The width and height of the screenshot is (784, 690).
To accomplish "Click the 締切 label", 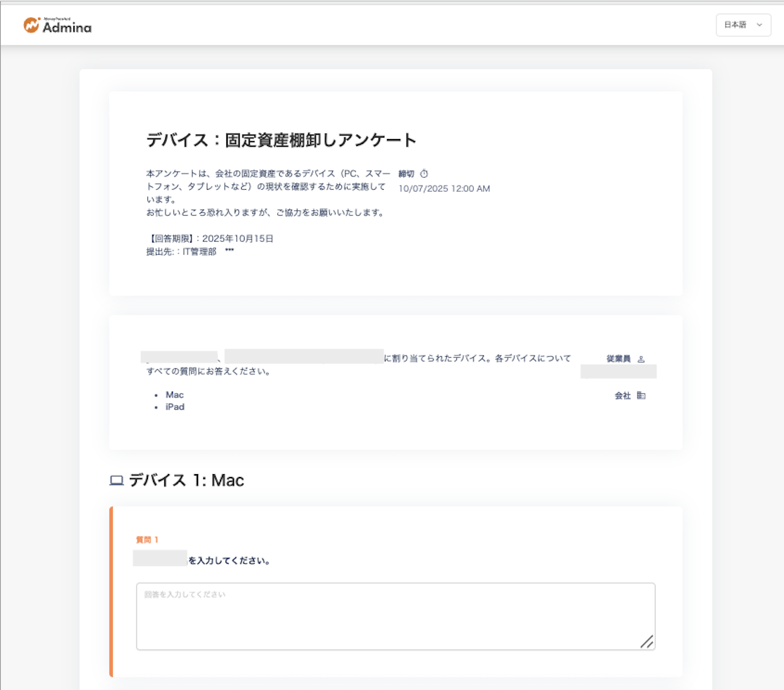I will coord(406,174).
